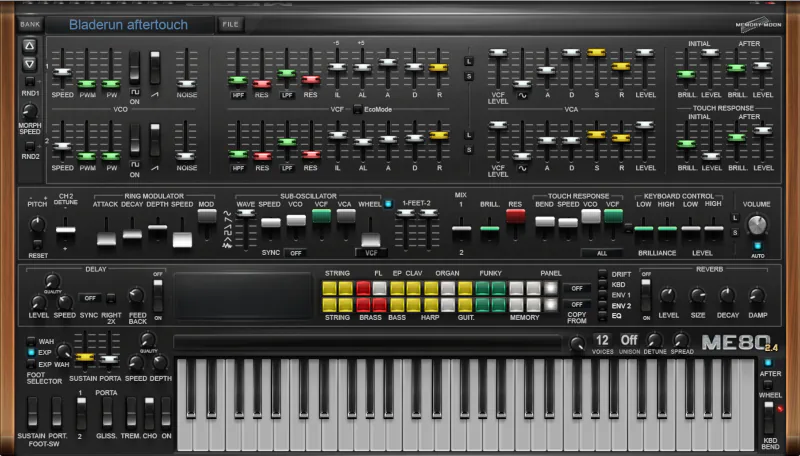Toggle the GLISS. switch
Image resolution: width=800 pixels, height=456 pixels.
[x=107, y=413]
